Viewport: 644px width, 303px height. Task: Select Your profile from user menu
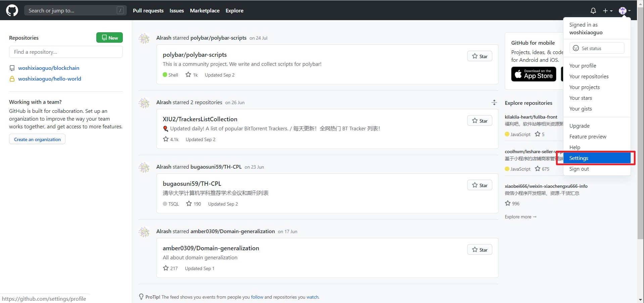coord(597,66)
